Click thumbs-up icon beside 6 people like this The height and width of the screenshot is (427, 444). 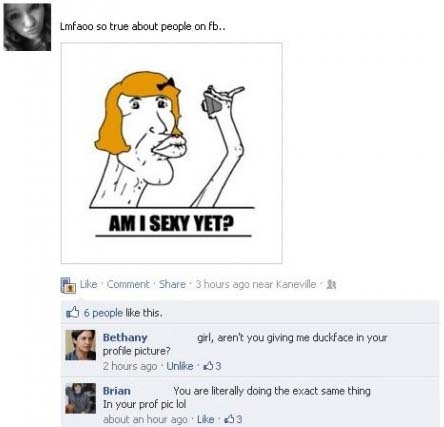(73, 312)
